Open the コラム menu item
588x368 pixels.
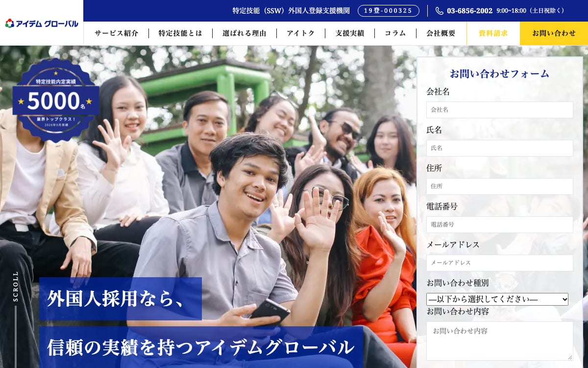(x=395, y=33)
